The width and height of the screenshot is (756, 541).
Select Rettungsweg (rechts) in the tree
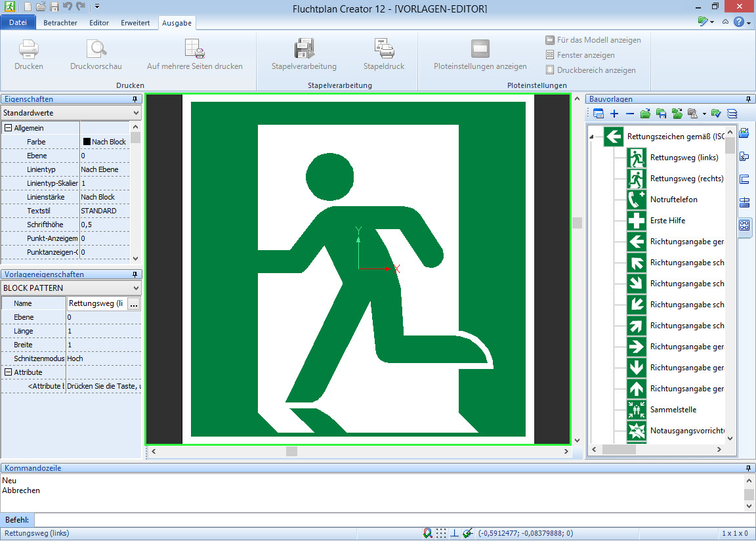(686, 179)
